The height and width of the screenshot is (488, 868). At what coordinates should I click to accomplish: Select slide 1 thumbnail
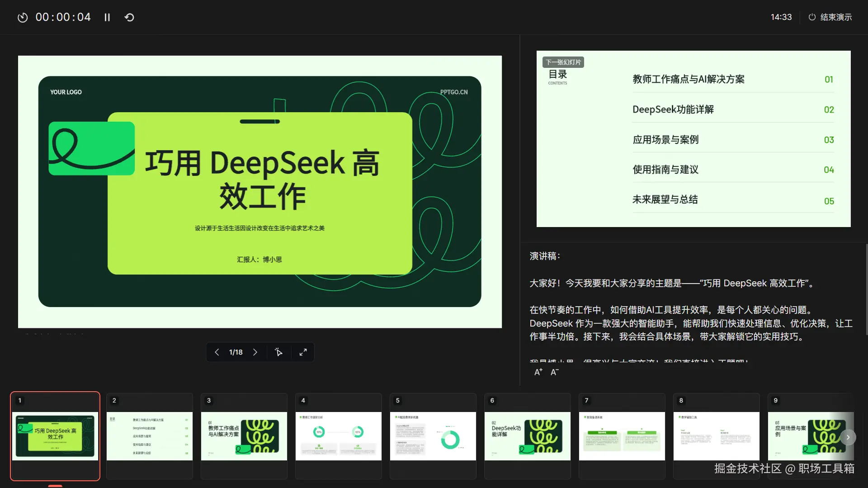55,436
